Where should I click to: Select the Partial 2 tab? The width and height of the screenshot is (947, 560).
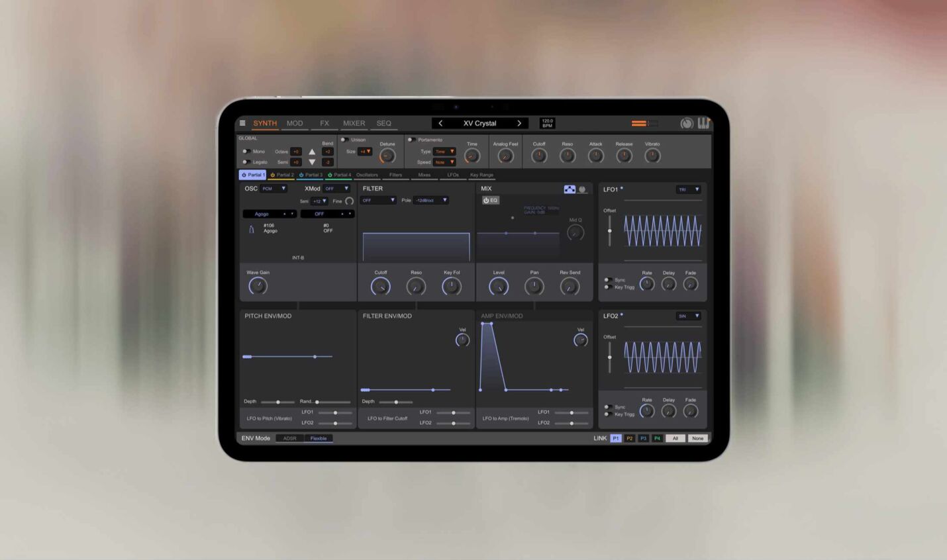click(x=281, y=175)
